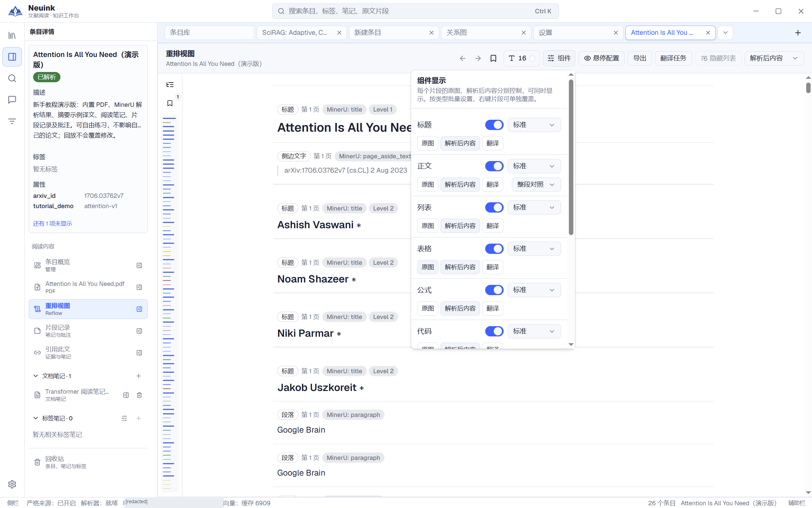Switch to the 条目库 tab
The width and height of the screenshot is (812, 508).
point(209,33)
